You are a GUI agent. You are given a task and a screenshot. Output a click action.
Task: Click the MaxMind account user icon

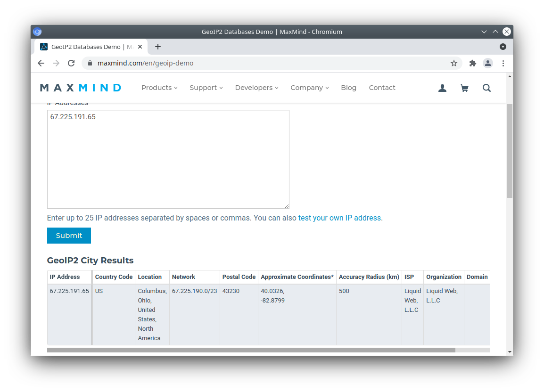pyautogui.click(x=442, y=88)
